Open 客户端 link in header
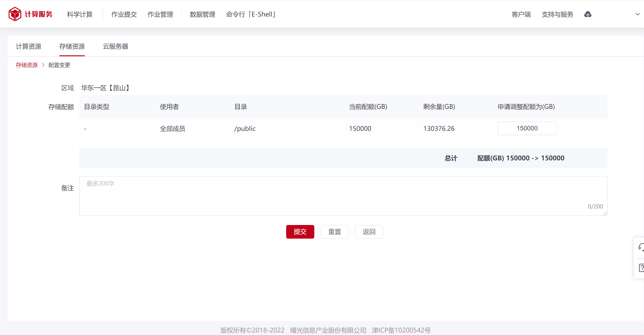Viewport: 644px width, 335px height. pyautogui.click(x=521, y=14)
